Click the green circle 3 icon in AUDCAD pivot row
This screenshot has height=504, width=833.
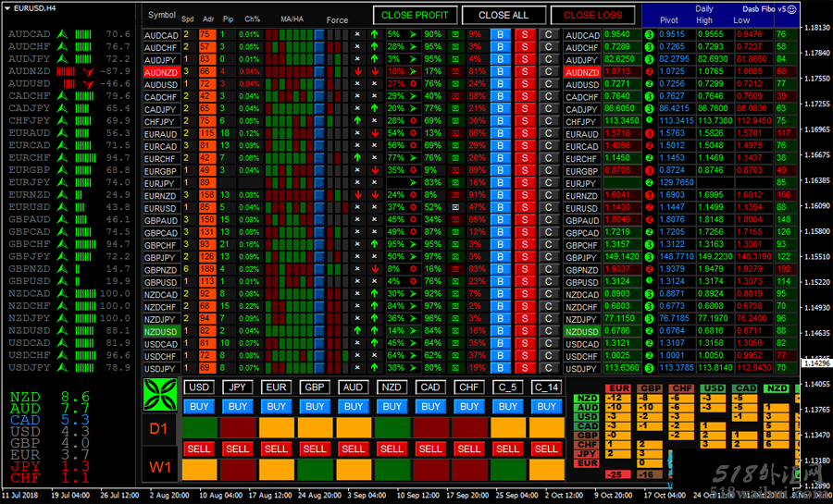(649, 34)
